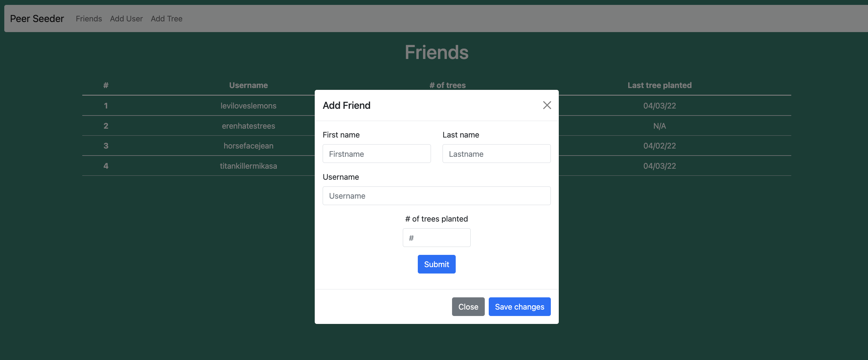Image resolution: width=868 pixels, height=360 pixels.
Task: Click the Peer Seeder brand logo
Action: point(37,19)
